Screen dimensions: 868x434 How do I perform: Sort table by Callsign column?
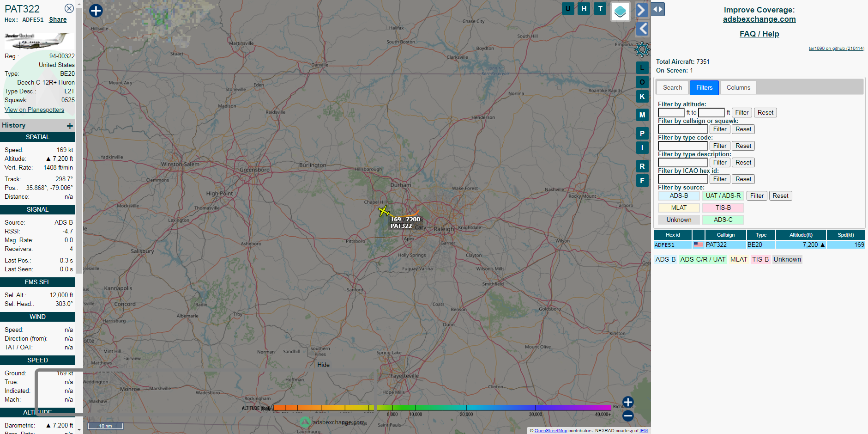tap(725, 235)
